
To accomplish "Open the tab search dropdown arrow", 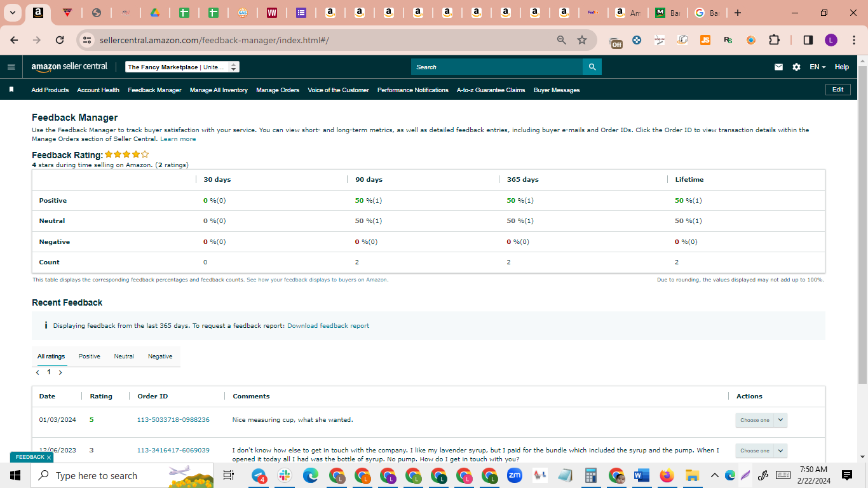I will (12, 13).
